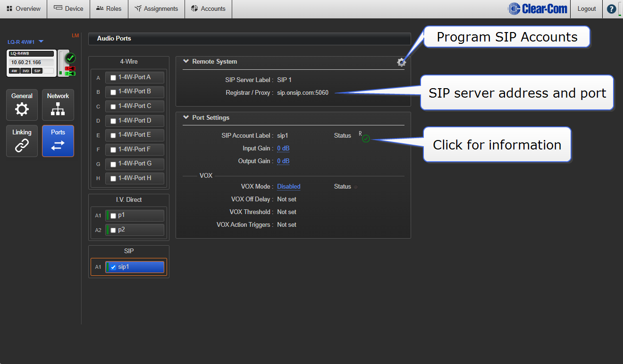Click the SIP registration status checkmark icon

point(366,139)
